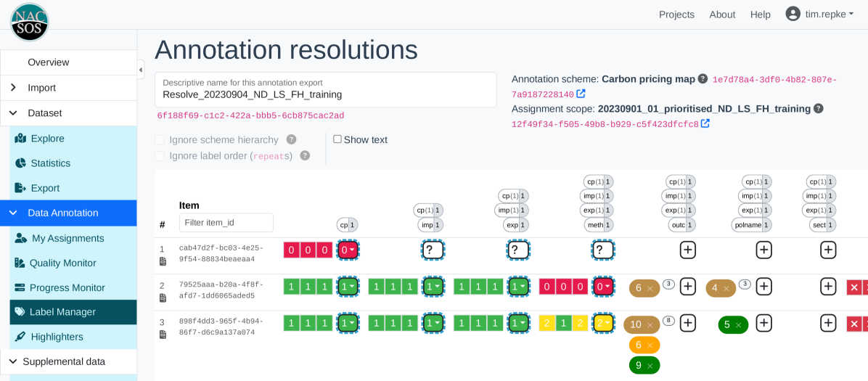This screenshot has height=381, width=868.
Task: Click document icon under row 1 number
Action: pos(163,261)
